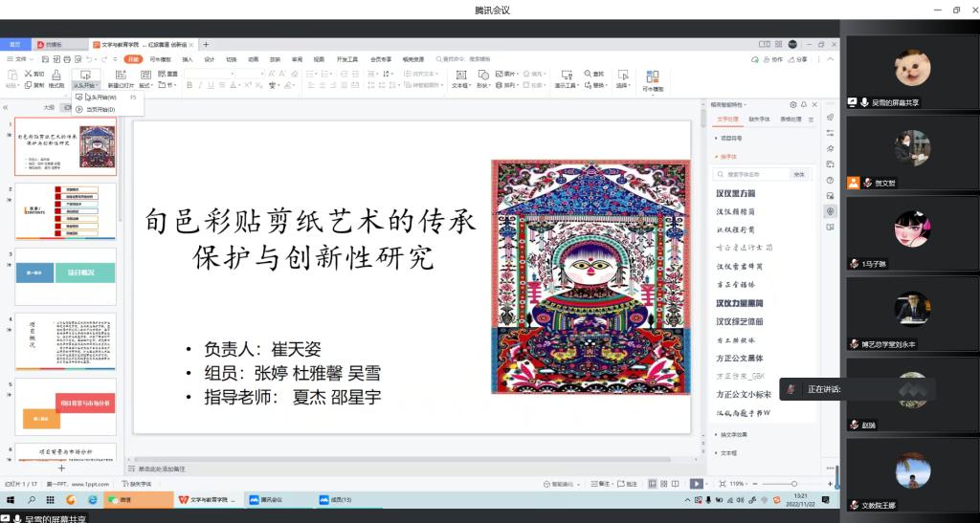Image resolution: width=980 pixels, height=523 pixels.
Task: Click the font search field in right panel
Action: (x=752, y=174)
